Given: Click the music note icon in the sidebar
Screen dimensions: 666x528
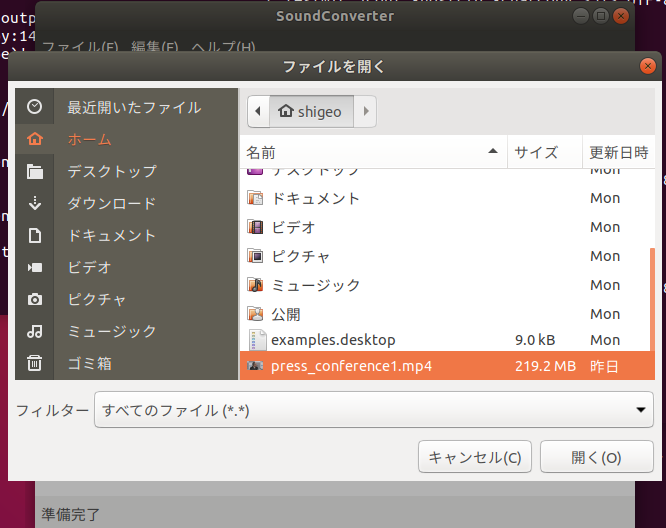Looking at the screenshot, I should tap(34, 331).
